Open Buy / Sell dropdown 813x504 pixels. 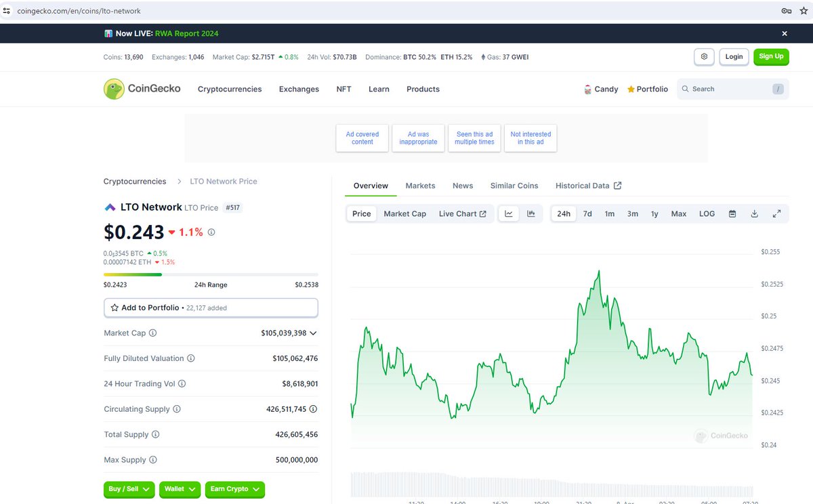point(129,489)
